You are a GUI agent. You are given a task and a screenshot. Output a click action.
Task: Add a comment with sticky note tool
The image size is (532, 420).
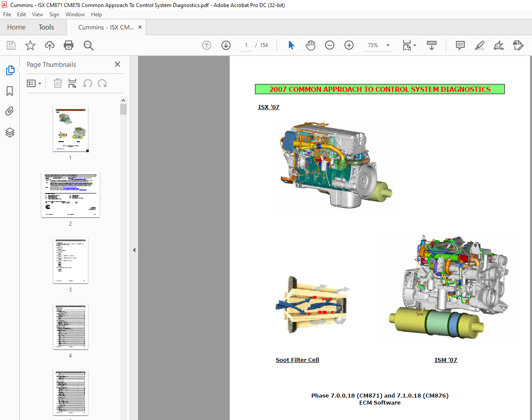point(460,45)
